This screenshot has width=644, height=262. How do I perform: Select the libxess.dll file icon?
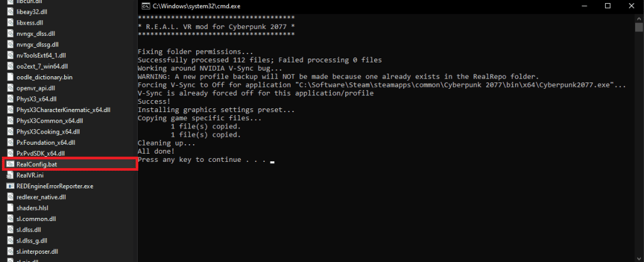(10, 23)
